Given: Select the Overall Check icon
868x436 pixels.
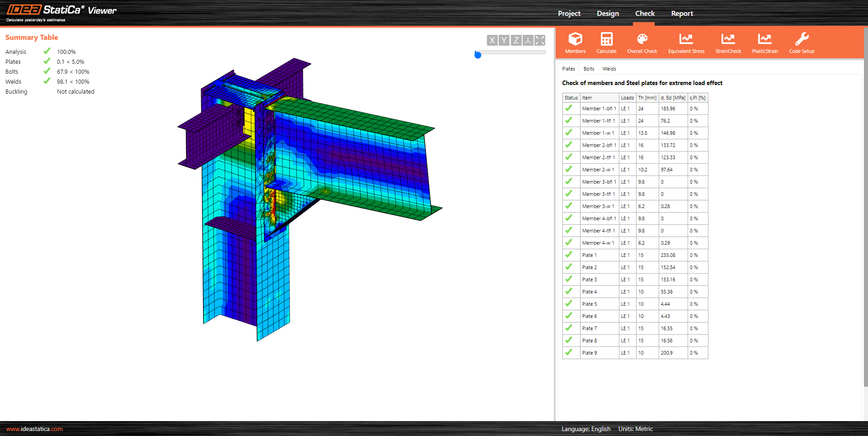Looking at the screenshot, I should click(x=642, y=43).
